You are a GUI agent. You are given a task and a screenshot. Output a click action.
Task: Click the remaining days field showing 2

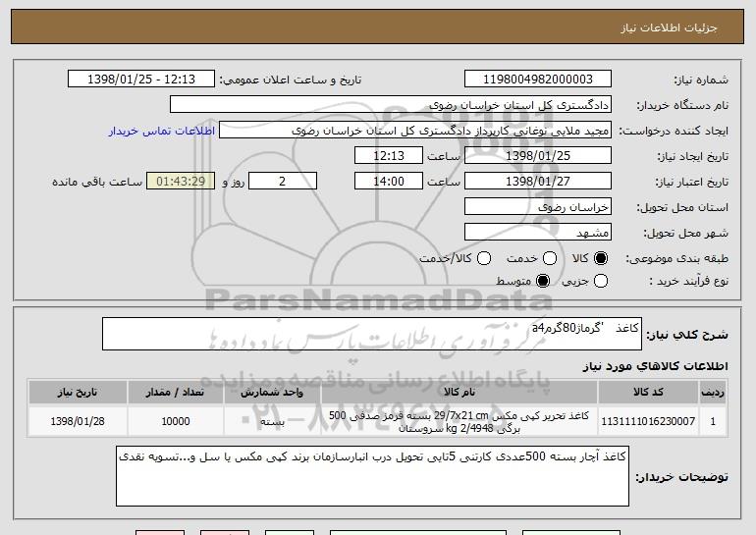pyautogui.click(x=283, y=182)
